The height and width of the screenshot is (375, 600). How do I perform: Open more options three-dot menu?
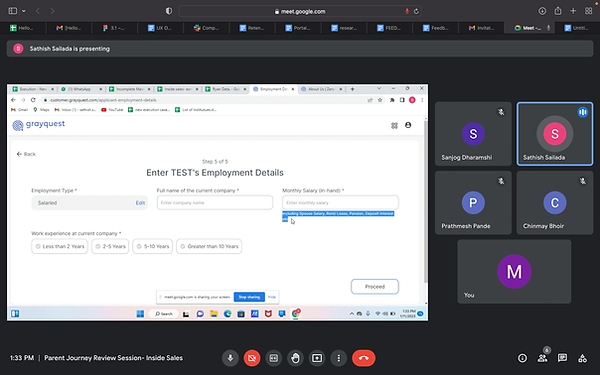pyautogui.click(x=338, y=358)
